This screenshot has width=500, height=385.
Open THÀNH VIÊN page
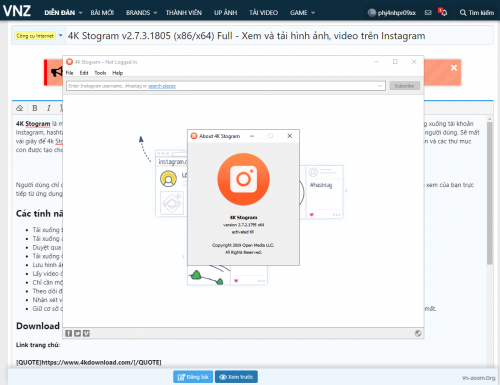[184, 13]
